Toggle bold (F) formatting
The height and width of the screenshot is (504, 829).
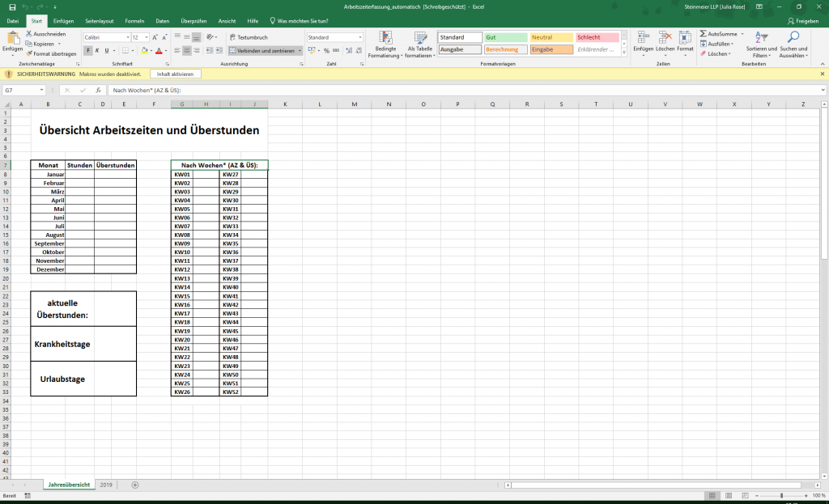(88, 51)
